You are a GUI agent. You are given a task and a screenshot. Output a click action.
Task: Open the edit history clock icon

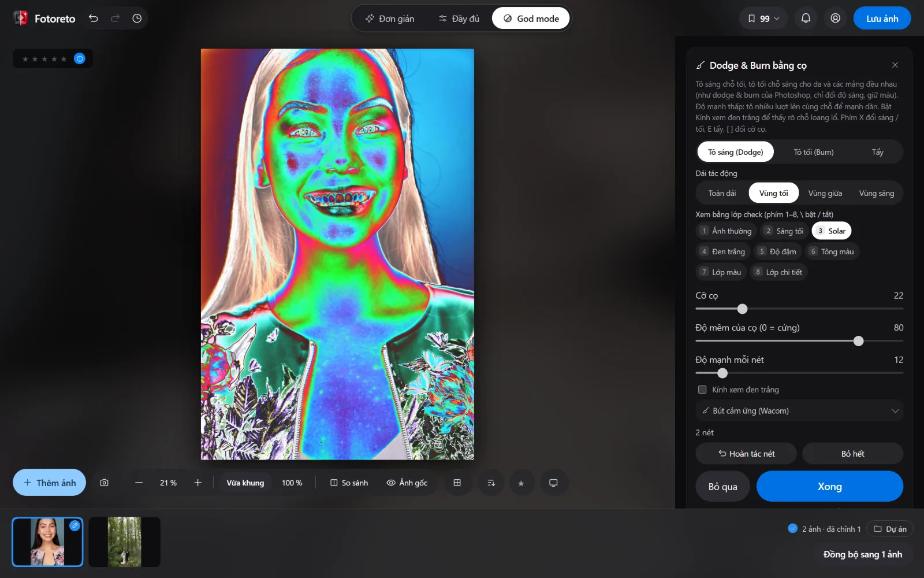[137, 18]
